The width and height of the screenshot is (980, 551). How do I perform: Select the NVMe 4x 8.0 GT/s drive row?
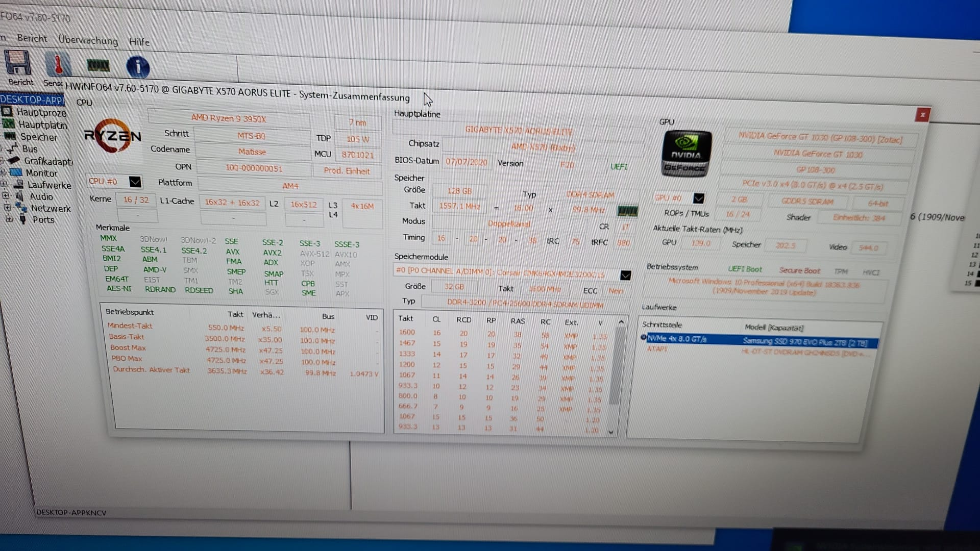[x=759, y=340]
